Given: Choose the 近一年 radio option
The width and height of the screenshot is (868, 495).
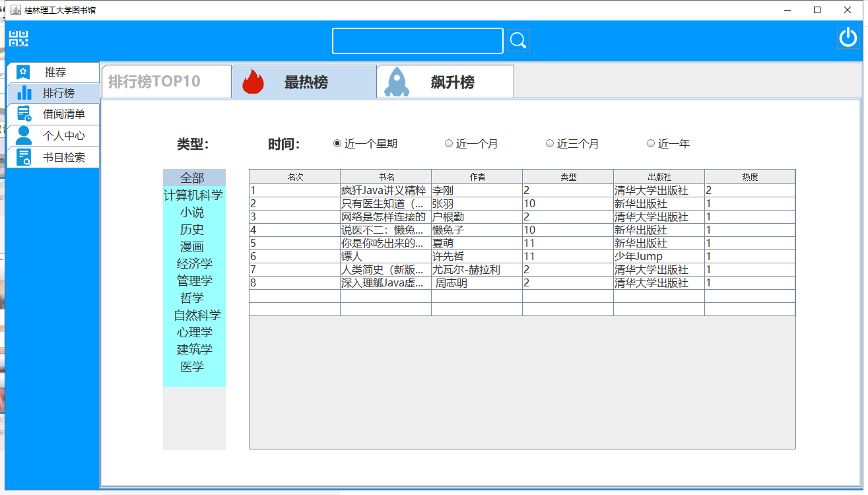Looking at the screenshot, I should coord(651,143).
